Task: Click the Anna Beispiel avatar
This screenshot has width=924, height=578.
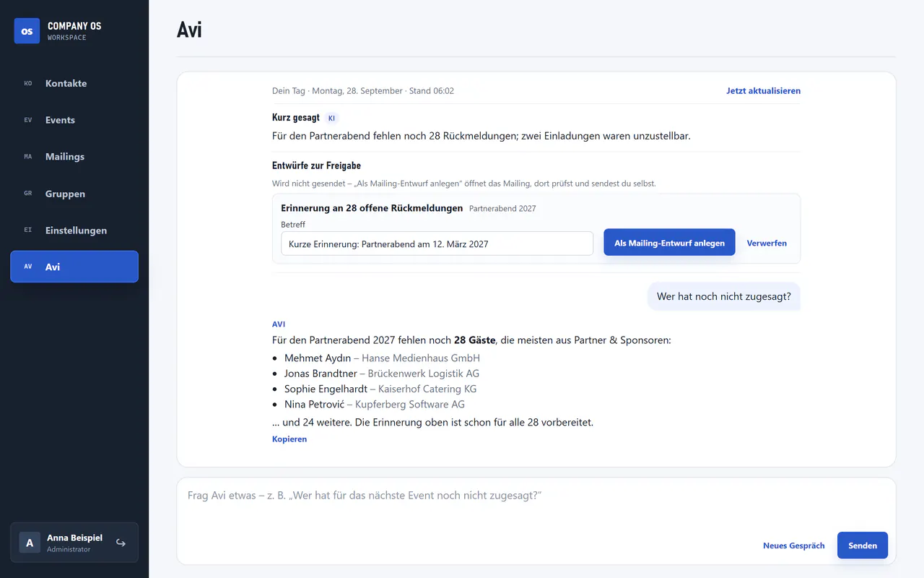Action: coord(30,543)
